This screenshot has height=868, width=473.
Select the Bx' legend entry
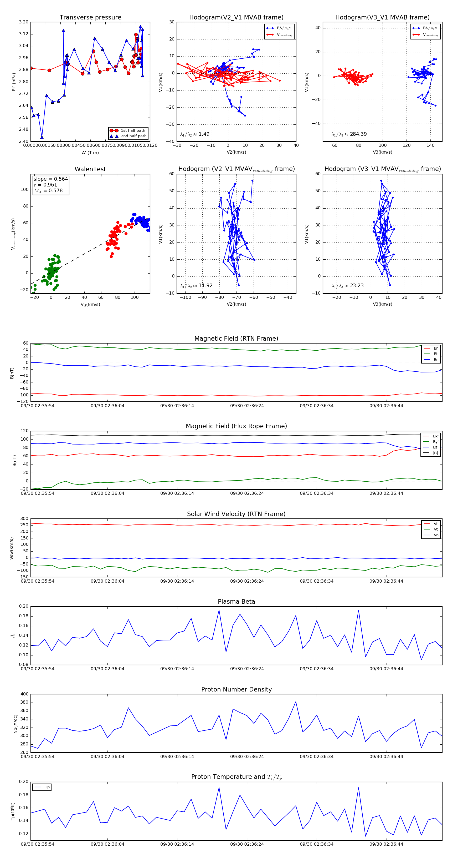[431, 436]
